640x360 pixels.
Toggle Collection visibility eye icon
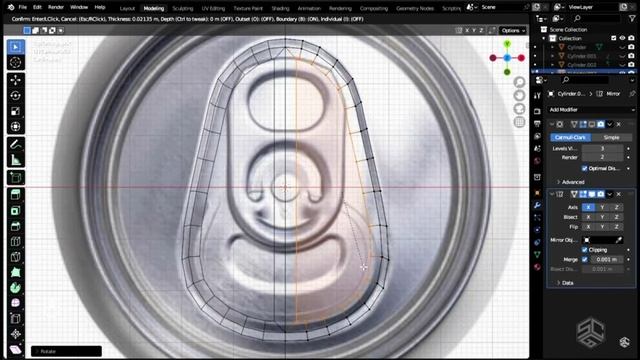tap(622, 38)
